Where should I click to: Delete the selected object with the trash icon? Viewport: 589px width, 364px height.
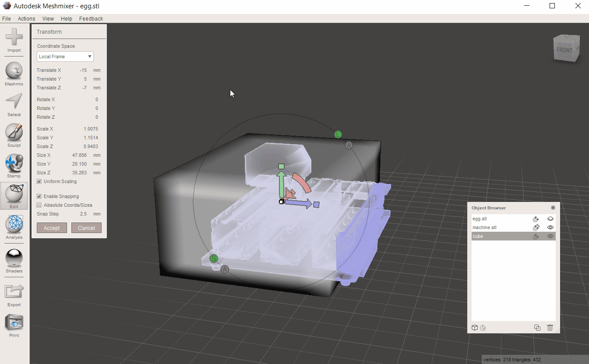click(x=550, y=328)
